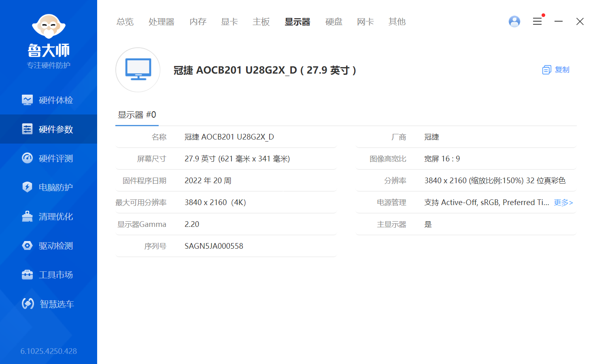Click 分辨率 value with 缩放比例:150%

[x=495, y=181]
